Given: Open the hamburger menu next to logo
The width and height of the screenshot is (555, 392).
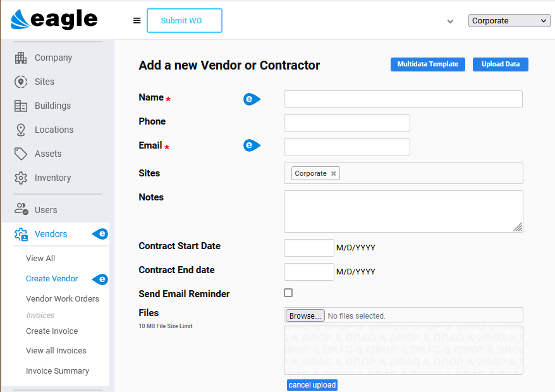Looking at the screenshot, I should pos(137,20).
